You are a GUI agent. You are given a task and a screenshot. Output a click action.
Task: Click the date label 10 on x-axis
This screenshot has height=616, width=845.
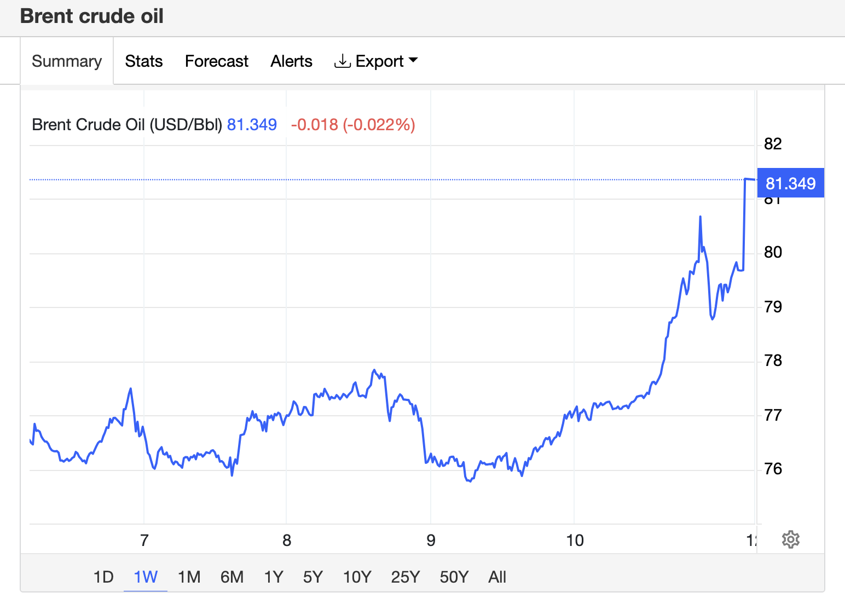coord(575,541)
